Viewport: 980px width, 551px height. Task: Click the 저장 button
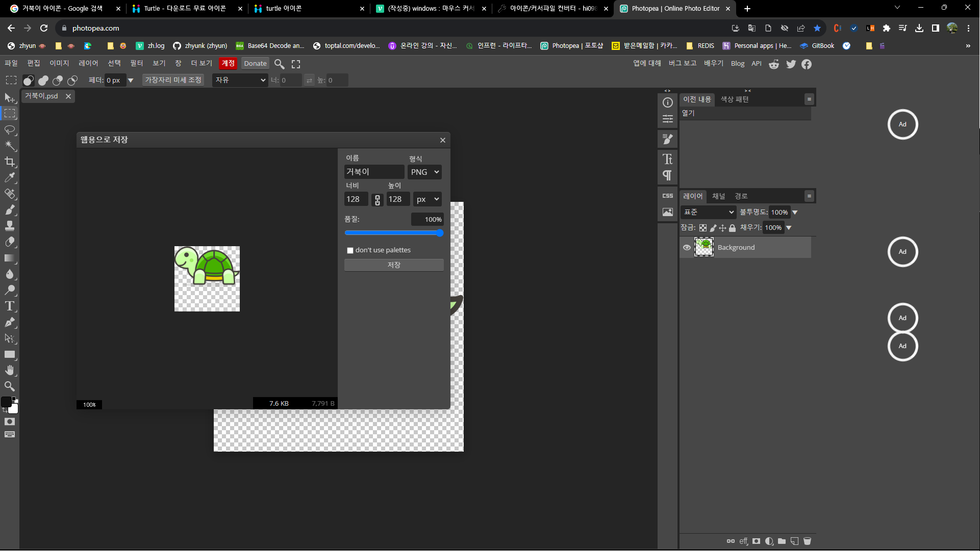click(393, 265)
